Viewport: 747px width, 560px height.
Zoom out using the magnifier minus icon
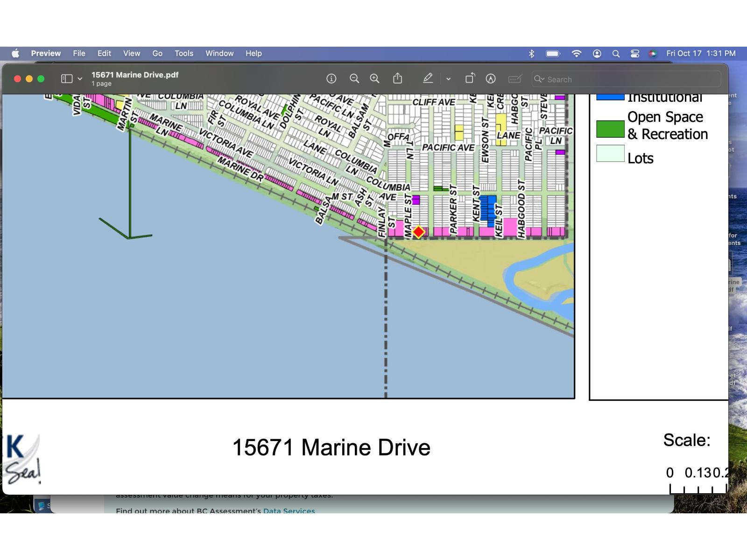point(354,79)
